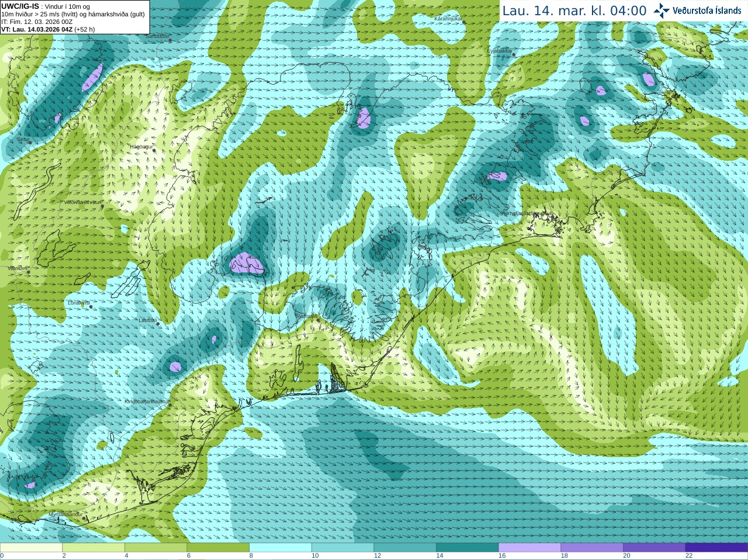Click the legend value '22'
Image resolution: width=748 pixels, height=560 pixels.
pos(688,556)
